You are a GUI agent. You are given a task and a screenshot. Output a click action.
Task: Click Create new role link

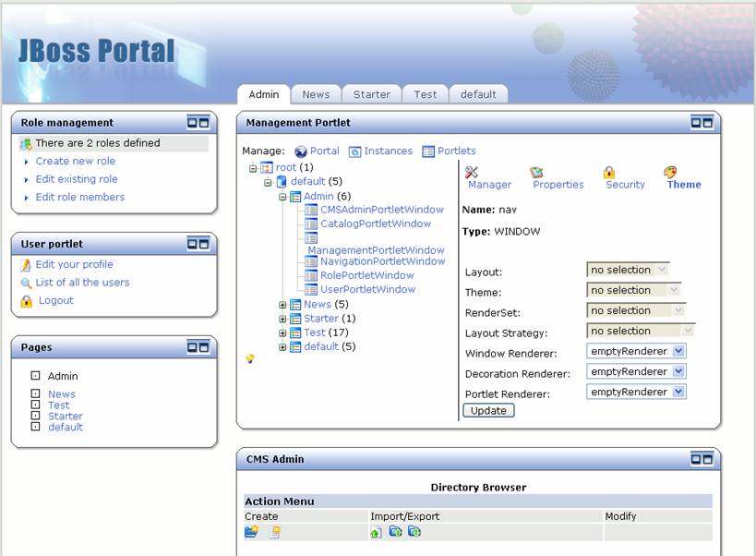click(x=75, y=161)
